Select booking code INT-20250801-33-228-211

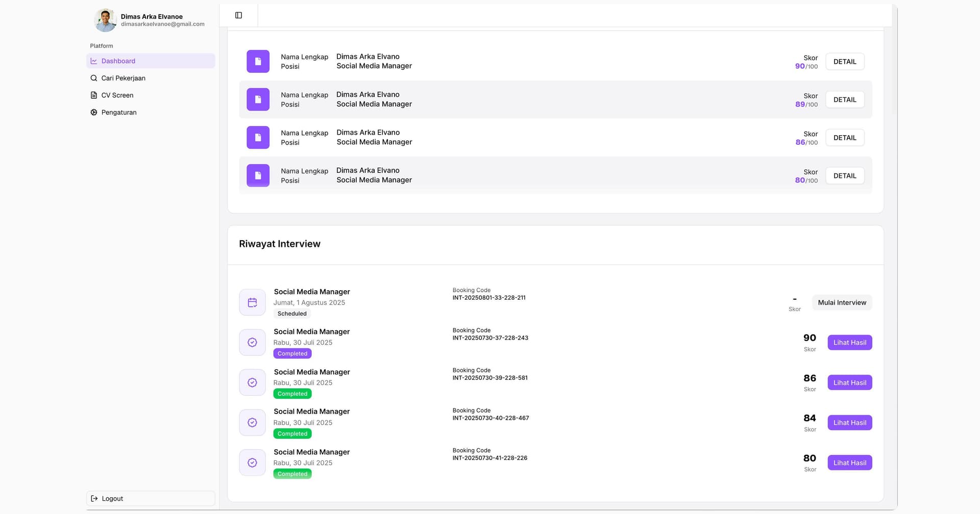click(489, 297)
